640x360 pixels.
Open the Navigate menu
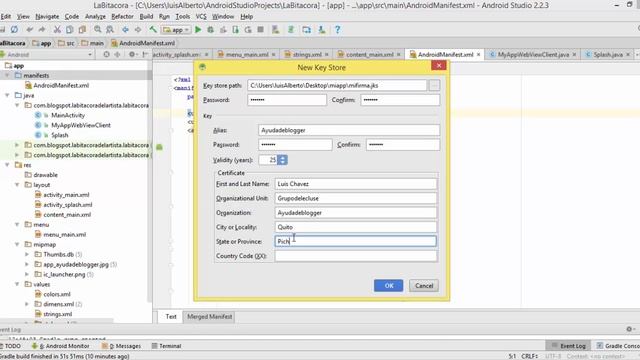[47, 16]
